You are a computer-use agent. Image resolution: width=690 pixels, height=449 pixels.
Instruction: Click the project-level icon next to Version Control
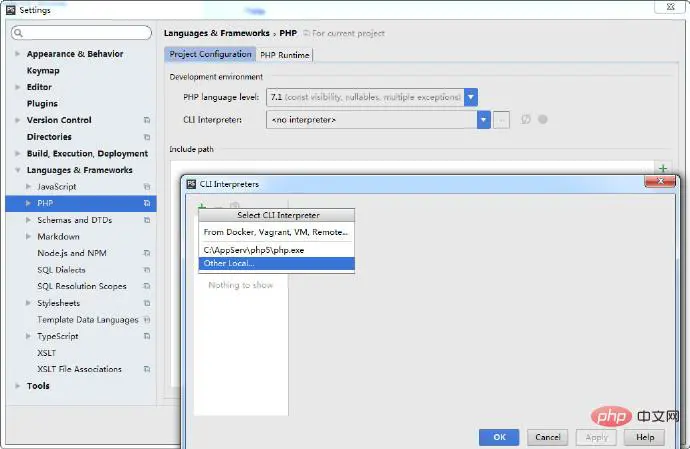tap(147, 120)
